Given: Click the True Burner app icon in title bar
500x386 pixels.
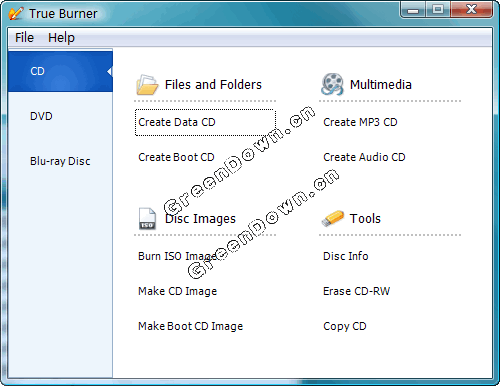Looking at the screenshot, I should (16, 13).
